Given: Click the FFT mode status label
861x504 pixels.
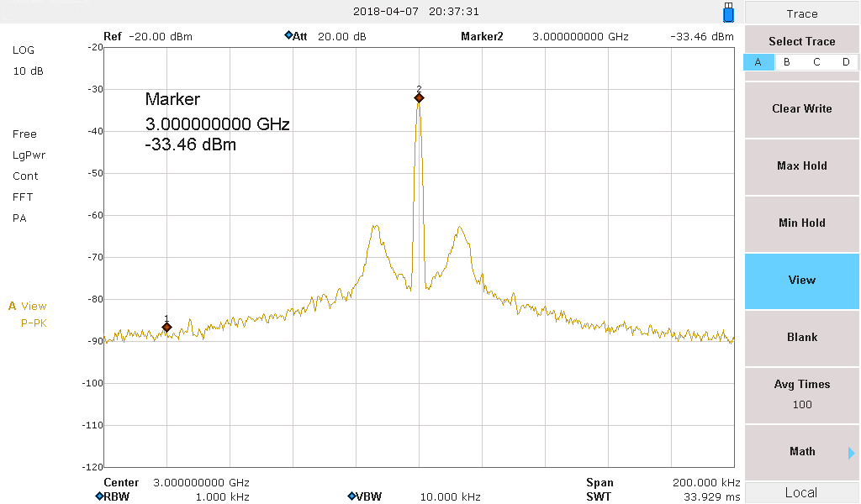Looking at the screenshot, I should click(x=23, y=197).
